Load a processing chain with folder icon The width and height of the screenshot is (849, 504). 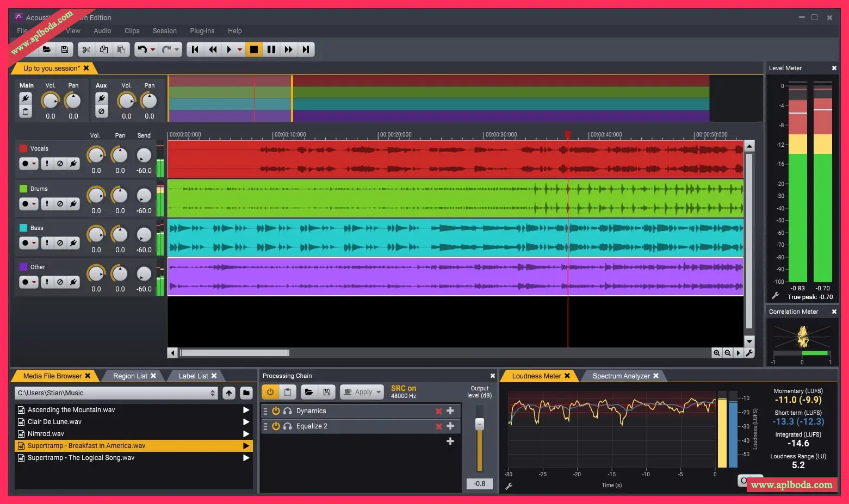coord(308,391)
